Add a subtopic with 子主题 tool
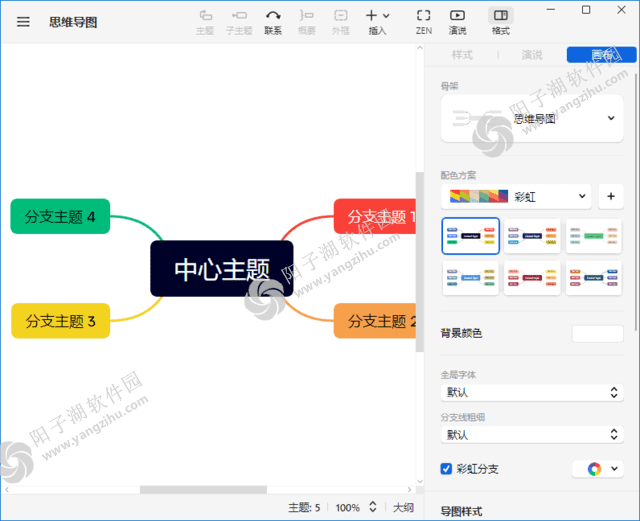Screen dimensions: 640x521 pos(239,22)
